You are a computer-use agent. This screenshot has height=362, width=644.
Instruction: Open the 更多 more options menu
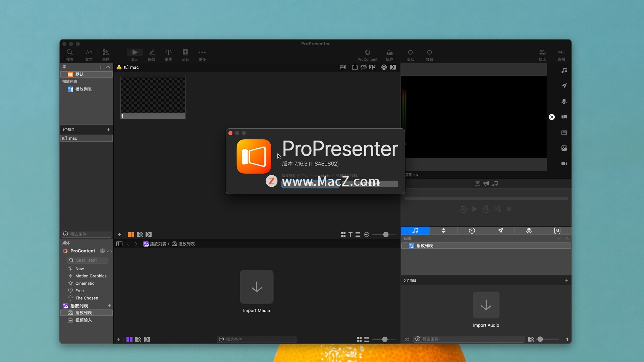202,55
